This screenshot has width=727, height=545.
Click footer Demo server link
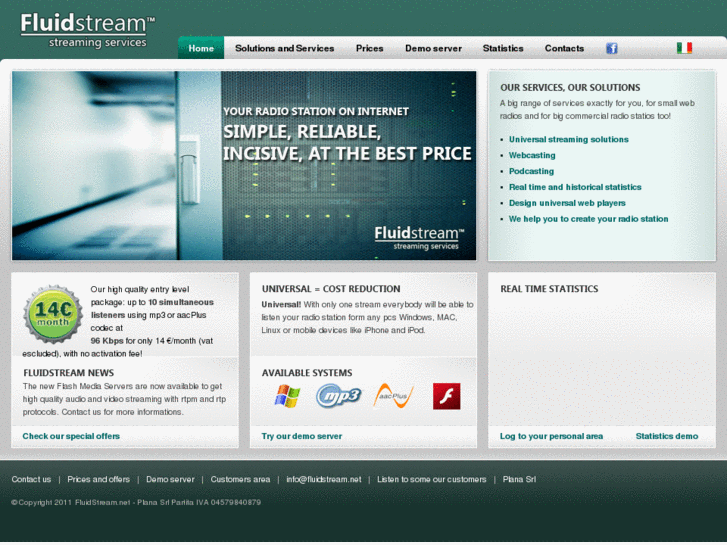(x=170, y=479)
